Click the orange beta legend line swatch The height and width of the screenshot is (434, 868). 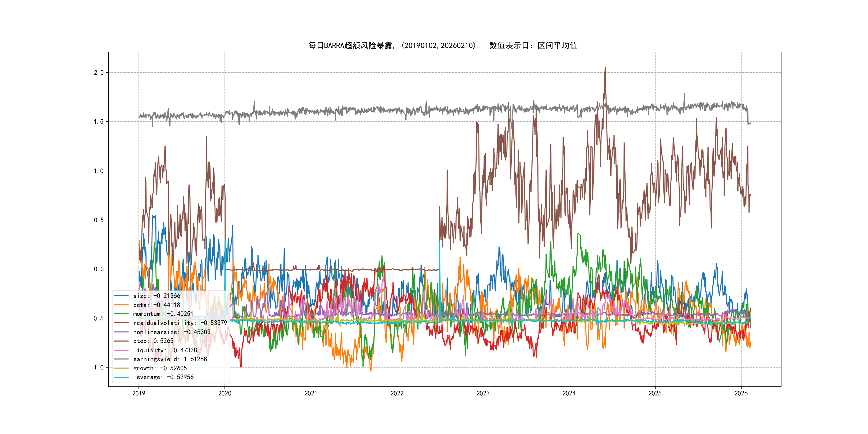(x=121, y=305)
